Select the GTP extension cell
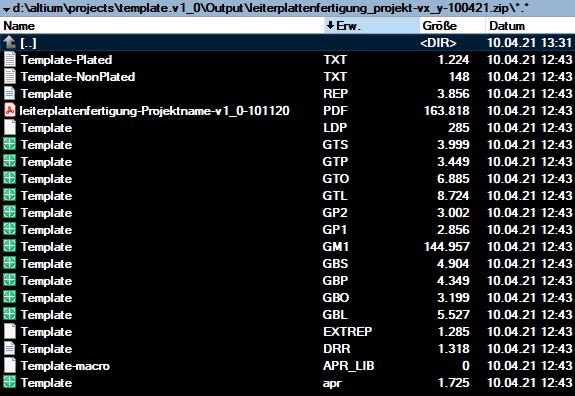The height and width of the screenshot is (396, 575). click(x=335, y=161)
